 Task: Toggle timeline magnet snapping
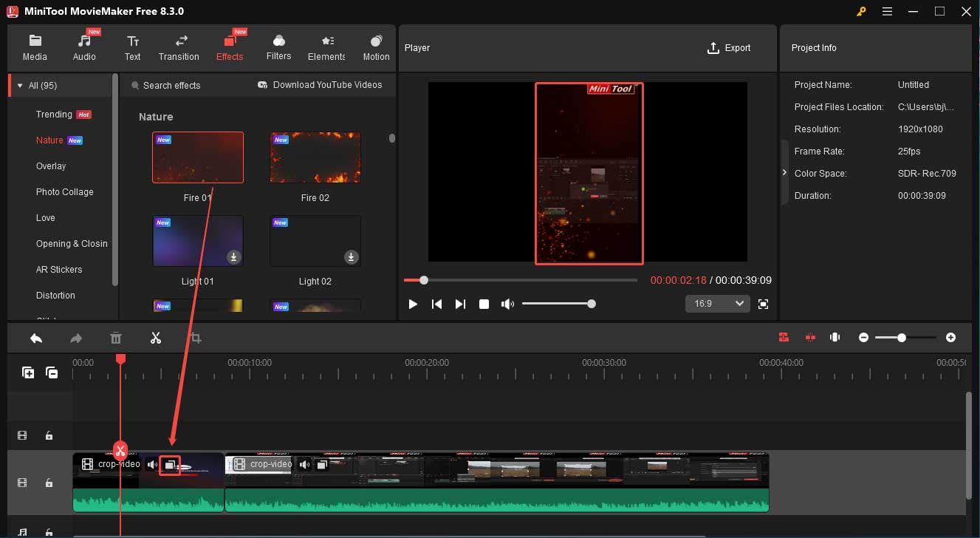pos(784,338)
